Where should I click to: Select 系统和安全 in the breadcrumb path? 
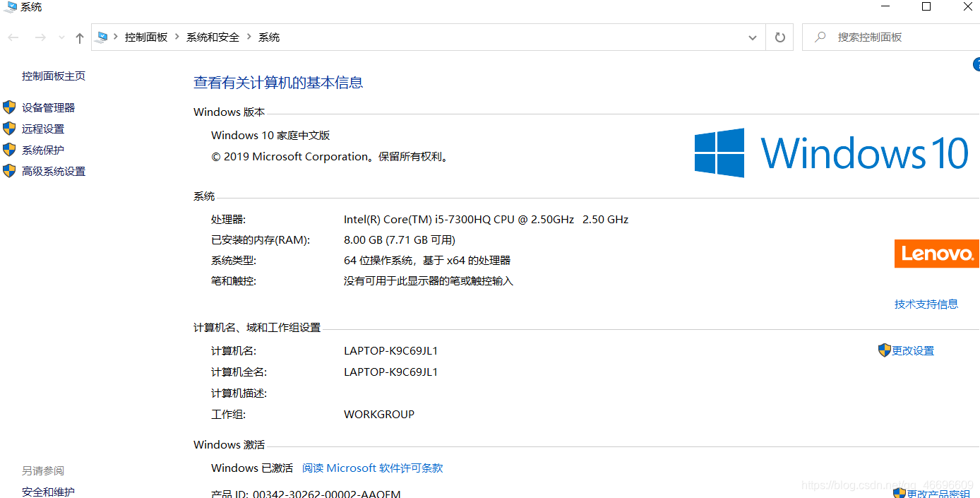tap(213, 37)
